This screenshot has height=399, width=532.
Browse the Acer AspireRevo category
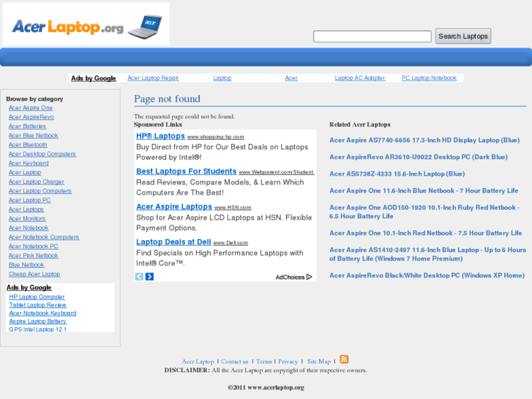click(31, 117)
